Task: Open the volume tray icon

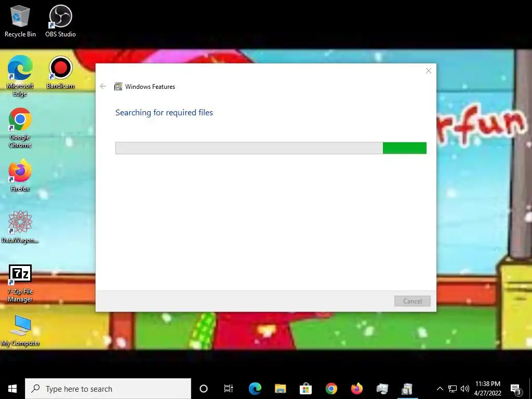Action: tap(465, 389)
